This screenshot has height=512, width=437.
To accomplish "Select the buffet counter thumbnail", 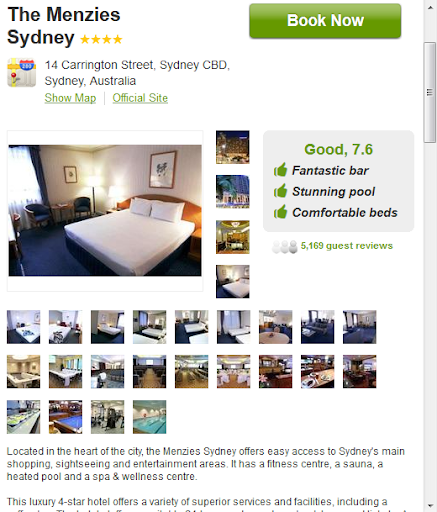I will [x=23, y=417].
